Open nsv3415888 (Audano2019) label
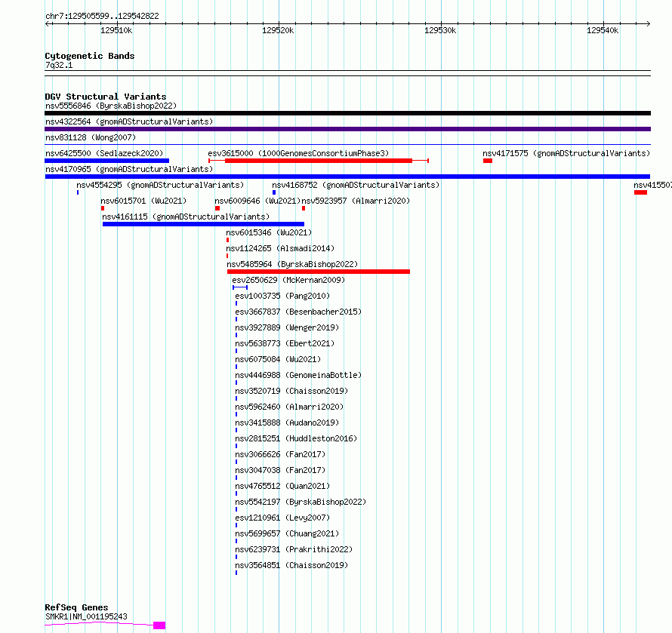Screen dimensions: 672x633 (x=287, y=423)
